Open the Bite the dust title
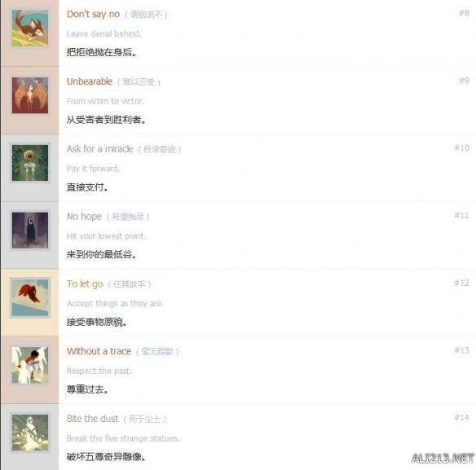The height and width of the screenshot is (470, 476). [93, 419]
